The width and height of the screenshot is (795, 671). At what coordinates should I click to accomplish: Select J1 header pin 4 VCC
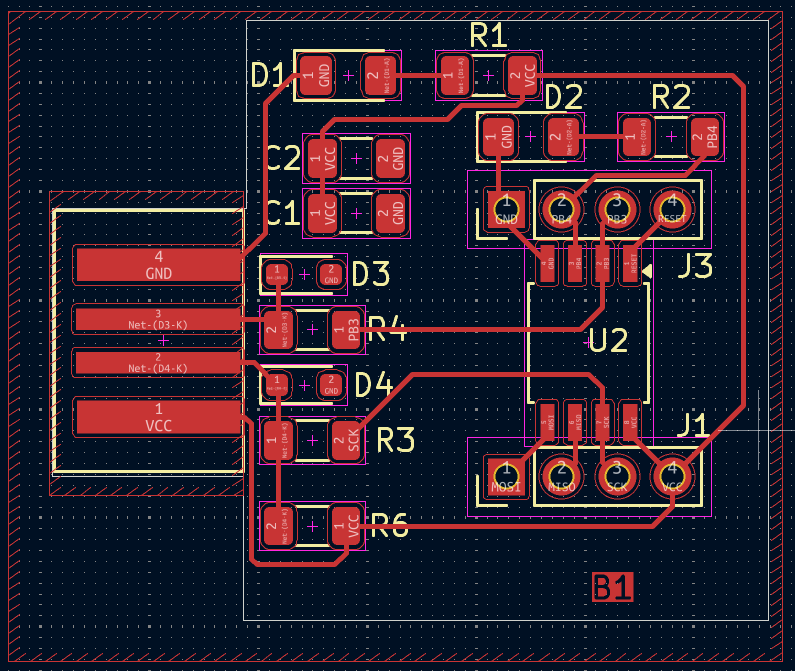click(x=672, y=473)
